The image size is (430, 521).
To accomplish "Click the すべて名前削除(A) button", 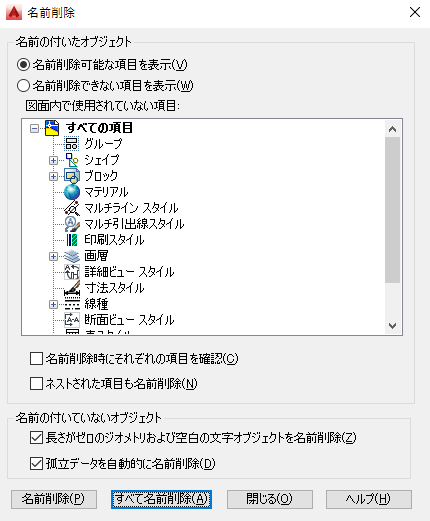I will pyautogui.click(x=161, y=499).
